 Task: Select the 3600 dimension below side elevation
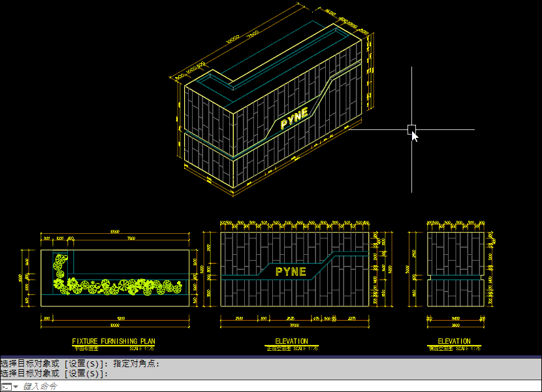point(455,325)
